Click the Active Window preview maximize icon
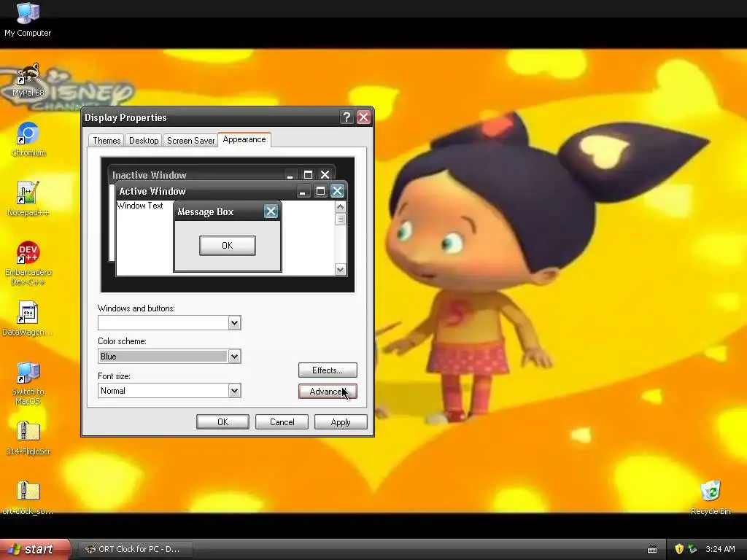The image size is (747, 560). [321, 191]
